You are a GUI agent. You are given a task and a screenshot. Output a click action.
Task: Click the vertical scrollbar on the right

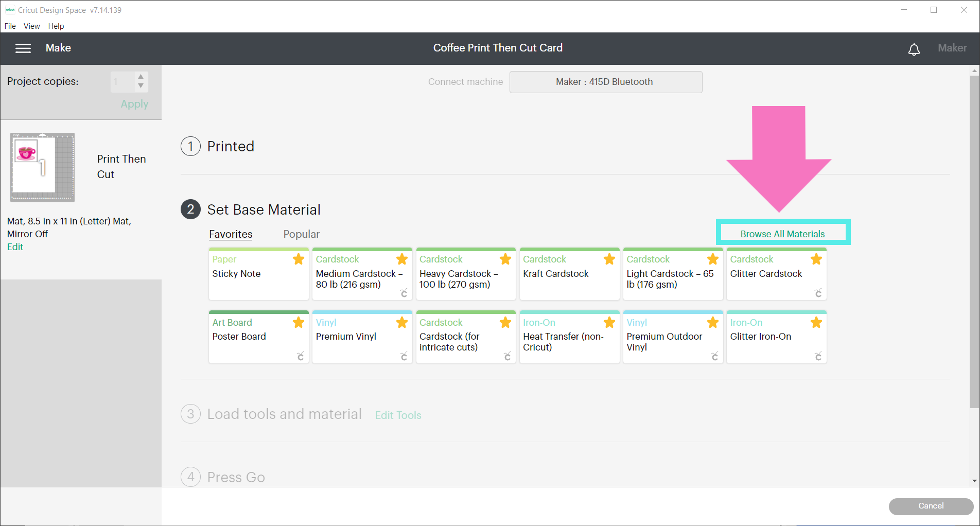coord(974,242)
